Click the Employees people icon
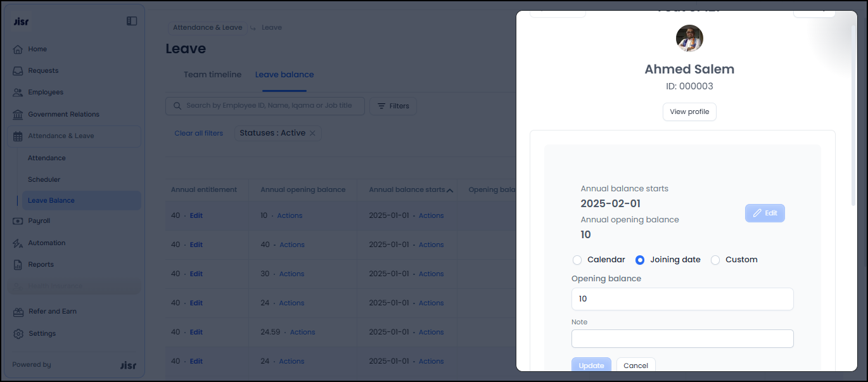 (x=18, y=92)
